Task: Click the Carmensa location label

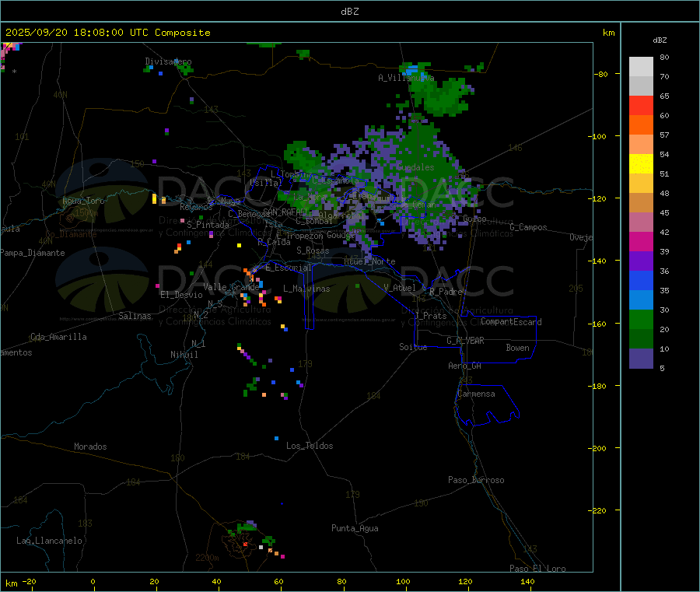Action: [476, 394]
